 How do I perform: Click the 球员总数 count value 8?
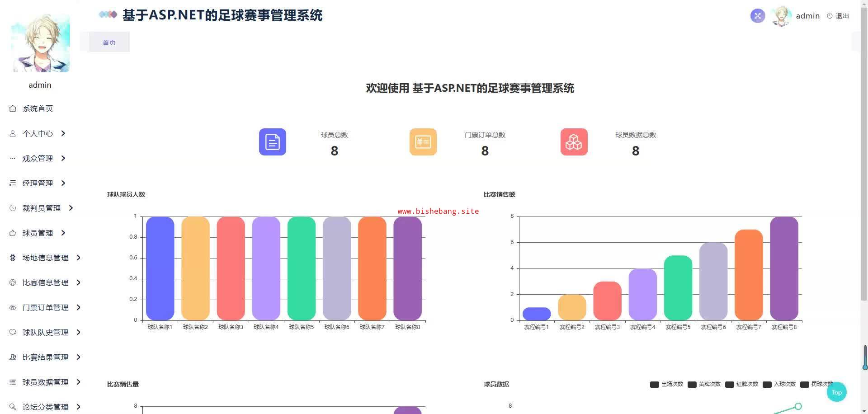[x=335, y=151]
